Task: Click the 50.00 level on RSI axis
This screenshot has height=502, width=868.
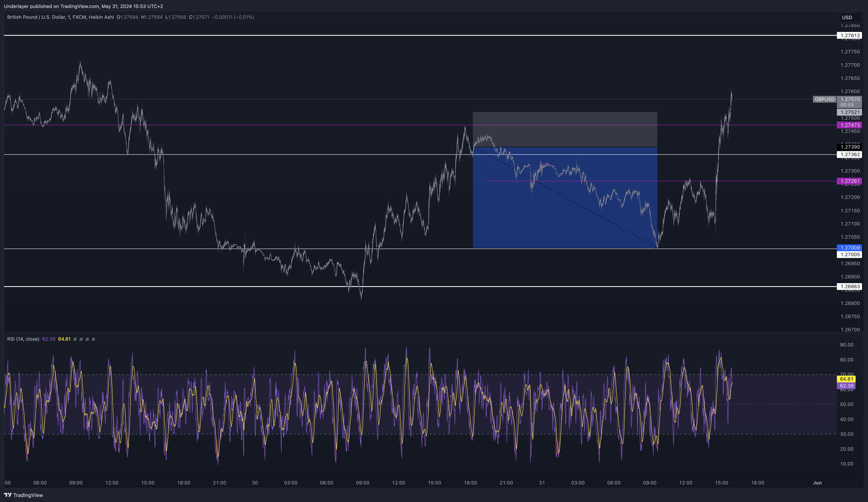Action: (847, 404)
